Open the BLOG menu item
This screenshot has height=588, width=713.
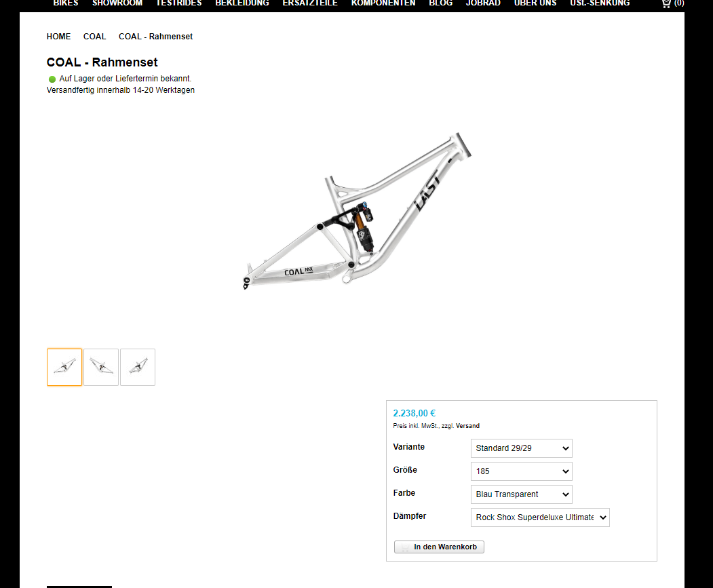441,3
